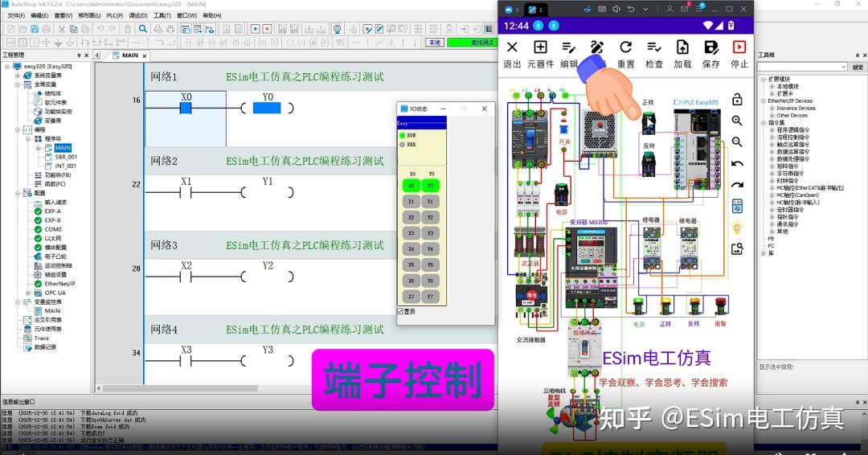Click the monitor webcam-style icon in AutoShop toolbar
Image resolution: width=868 pixels, height=455 pixels.
pos(337,29)
